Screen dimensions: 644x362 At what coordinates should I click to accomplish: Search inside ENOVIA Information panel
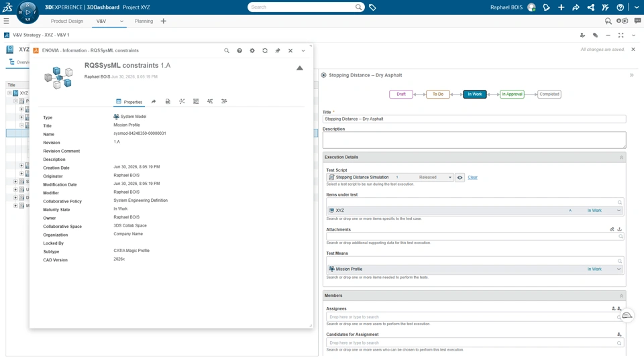tap(226, 50)
